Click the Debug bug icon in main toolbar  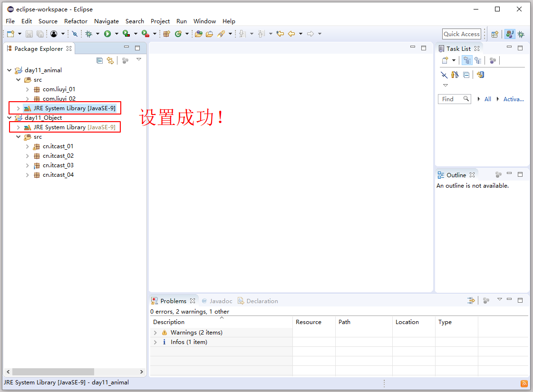[89, 34]
